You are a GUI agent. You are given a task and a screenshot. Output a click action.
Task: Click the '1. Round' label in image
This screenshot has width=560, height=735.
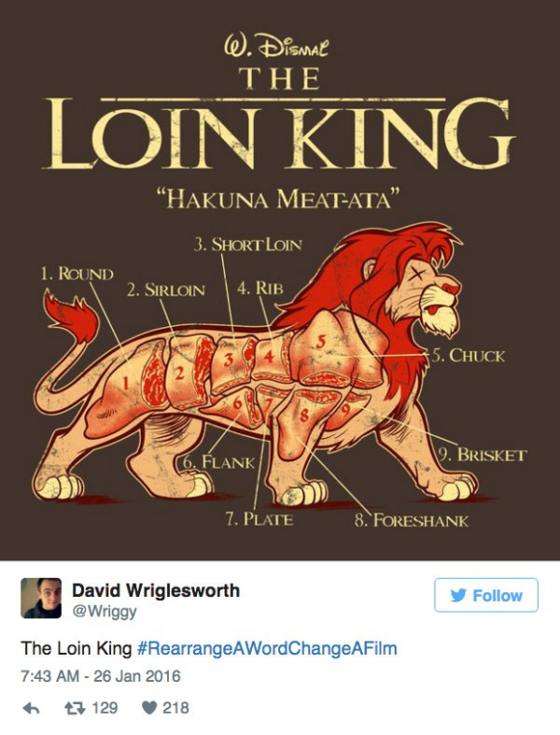tap(77, 274)
